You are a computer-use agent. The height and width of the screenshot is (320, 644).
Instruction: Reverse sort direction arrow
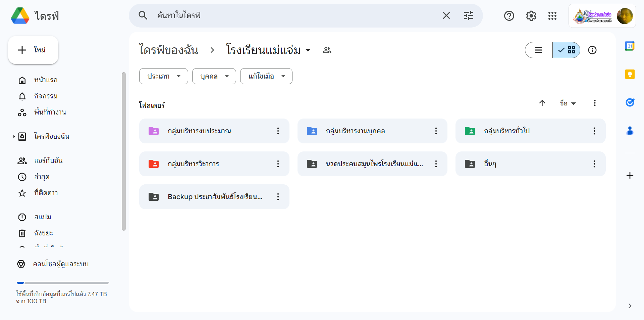tap(542, 103)
